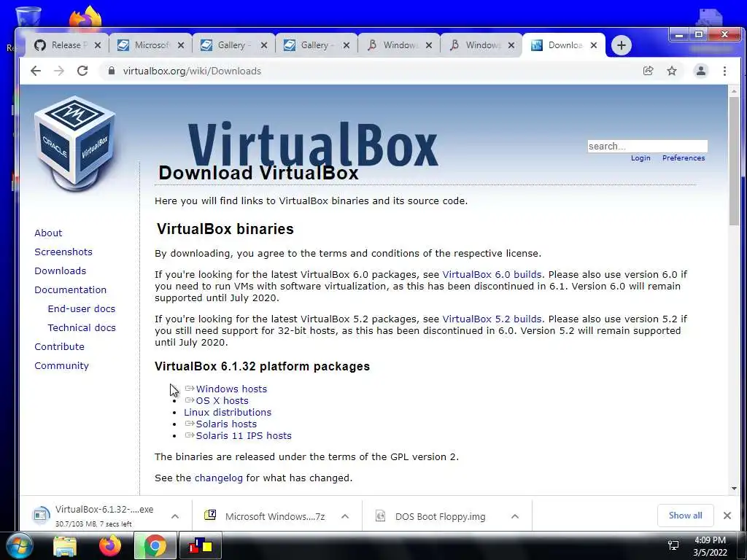Open Community in the sidebar
Screen dimensions: 747x560
(x=61, y=366)
